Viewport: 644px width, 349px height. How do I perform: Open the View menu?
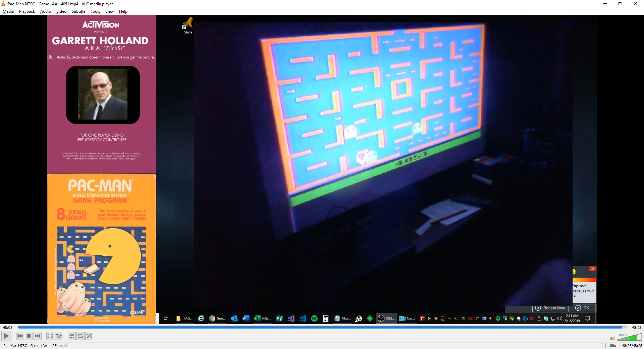click(109, 11)
